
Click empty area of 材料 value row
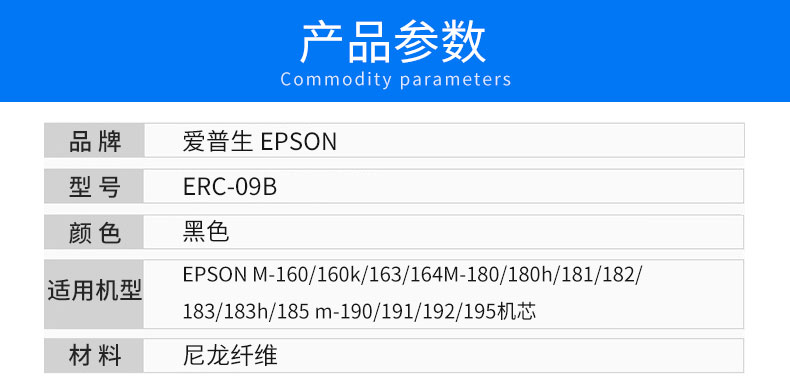point(504,356)
